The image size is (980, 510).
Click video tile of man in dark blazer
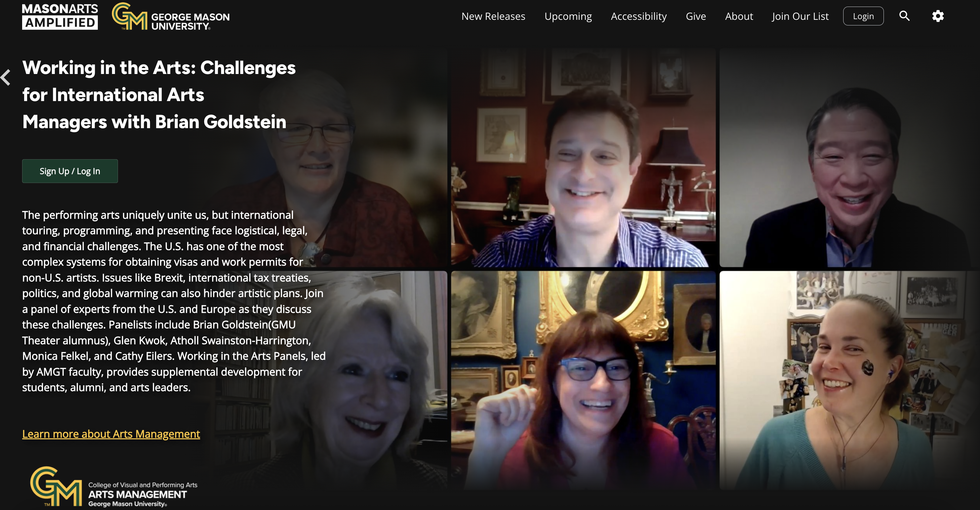(x=848, y=158)
